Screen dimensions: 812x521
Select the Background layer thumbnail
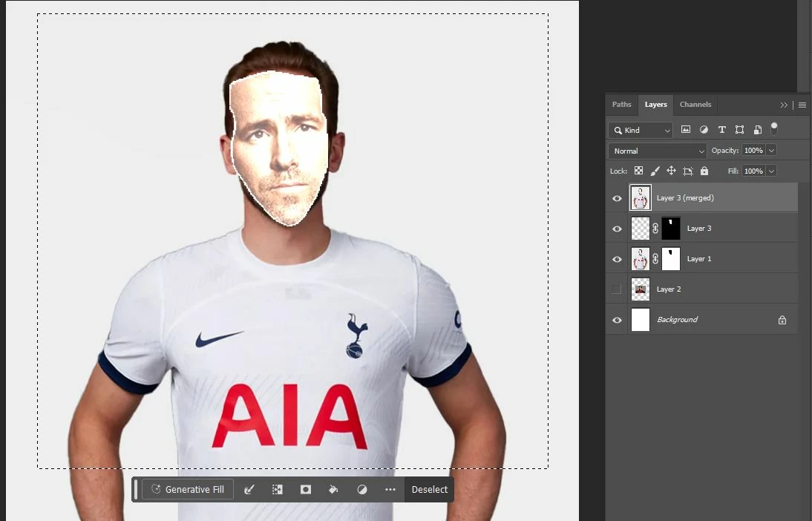pyautogui.click(x=640, y=320)
